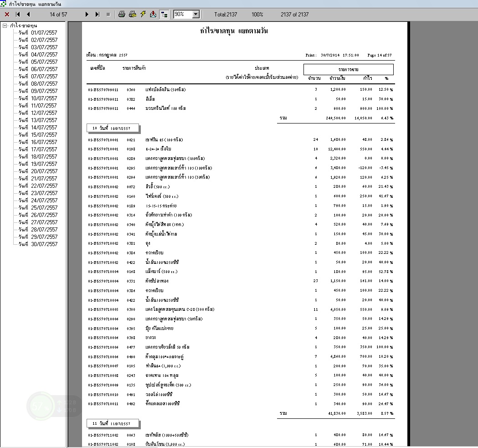The image size is (478, 448).
Task: Click the Page 14 of 57 print label
Action: click(380, 55)
